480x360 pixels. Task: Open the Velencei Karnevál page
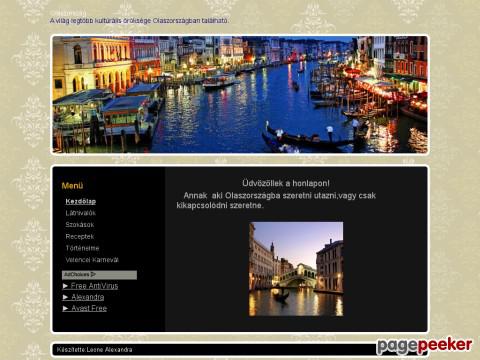tap(92, 260)
